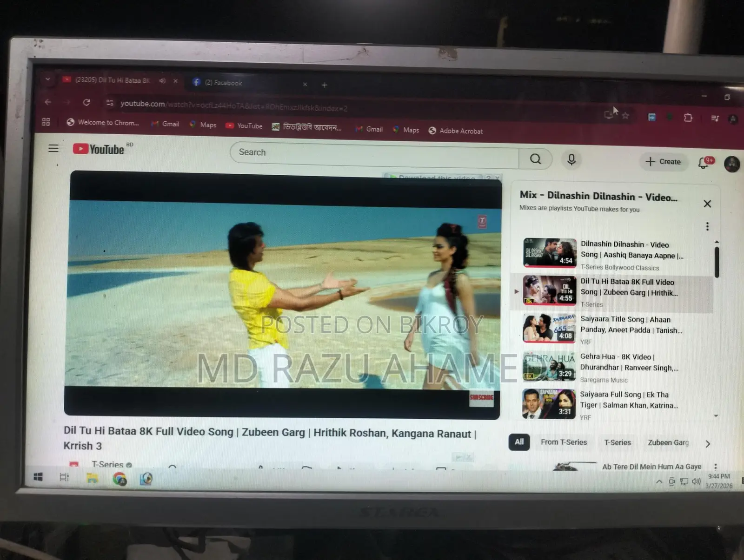Bookmark this page with the star
This screenshot has height=560, width=744.
tap(626, 115)
